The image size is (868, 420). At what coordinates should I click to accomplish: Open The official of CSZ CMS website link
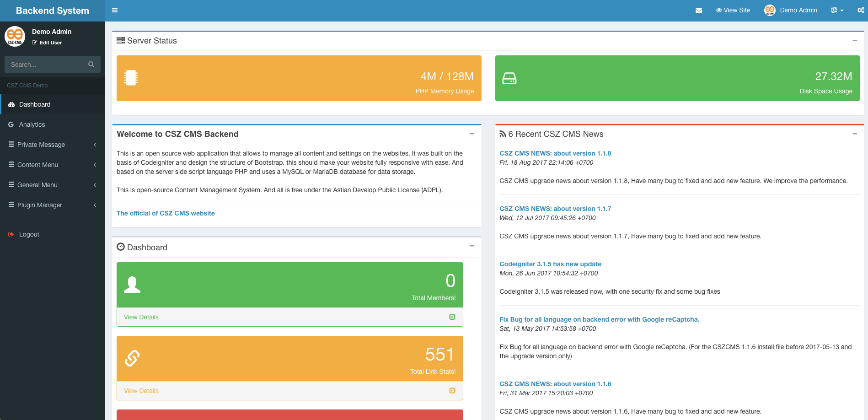point(166,213)
